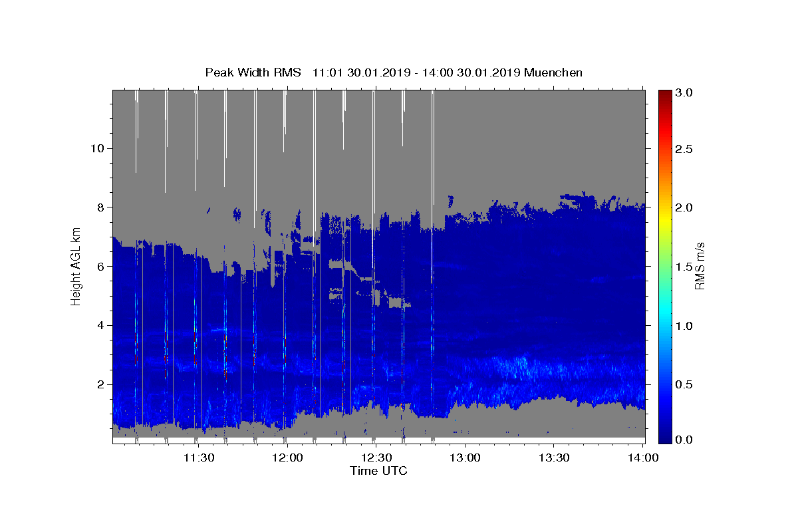
Task: Click the 13:30 time tick label
Action: tap(554, 458)
